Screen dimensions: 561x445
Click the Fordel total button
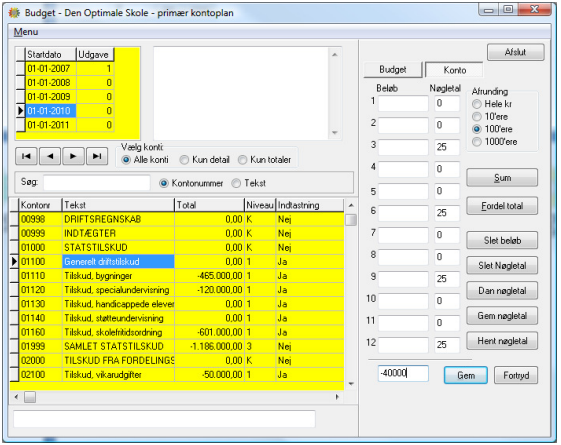tap(502, 206)
